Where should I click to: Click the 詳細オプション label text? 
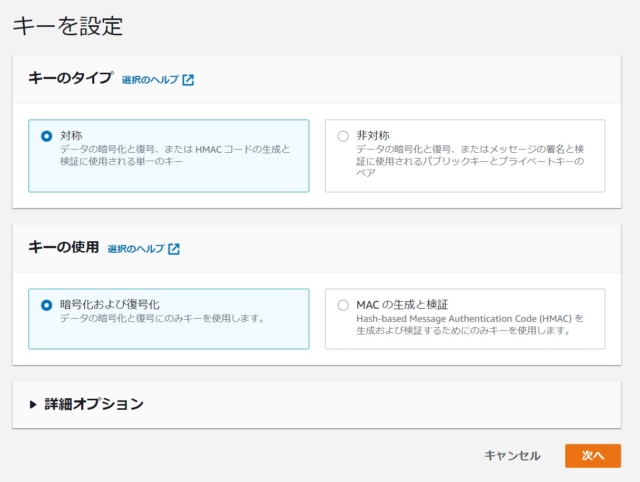click(94, 404)
